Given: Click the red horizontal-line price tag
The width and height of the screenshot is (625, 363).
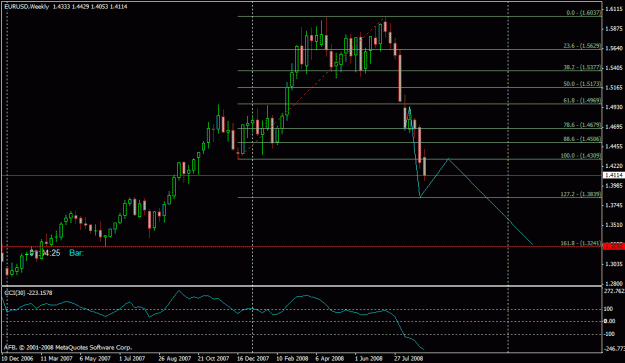Looking at the screenshot, I should [614, 246].
